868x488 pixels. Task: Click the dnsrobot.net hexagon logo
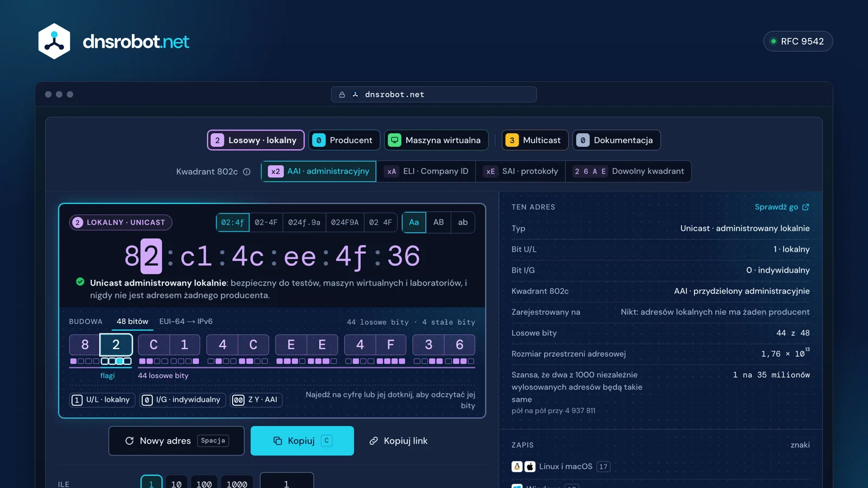[x=54, y=41]
